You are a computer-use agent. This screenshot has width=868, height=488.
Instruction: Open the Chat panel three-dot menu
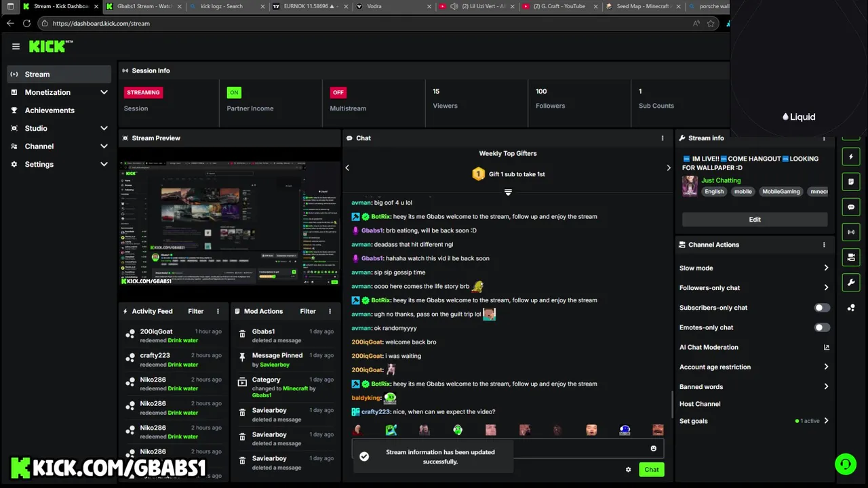(x=663, y=138)
